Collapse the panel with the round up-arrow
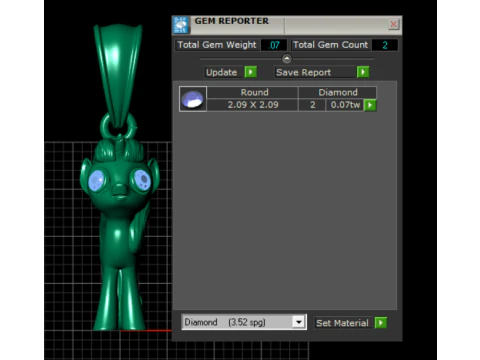 [x=287, y=59]
